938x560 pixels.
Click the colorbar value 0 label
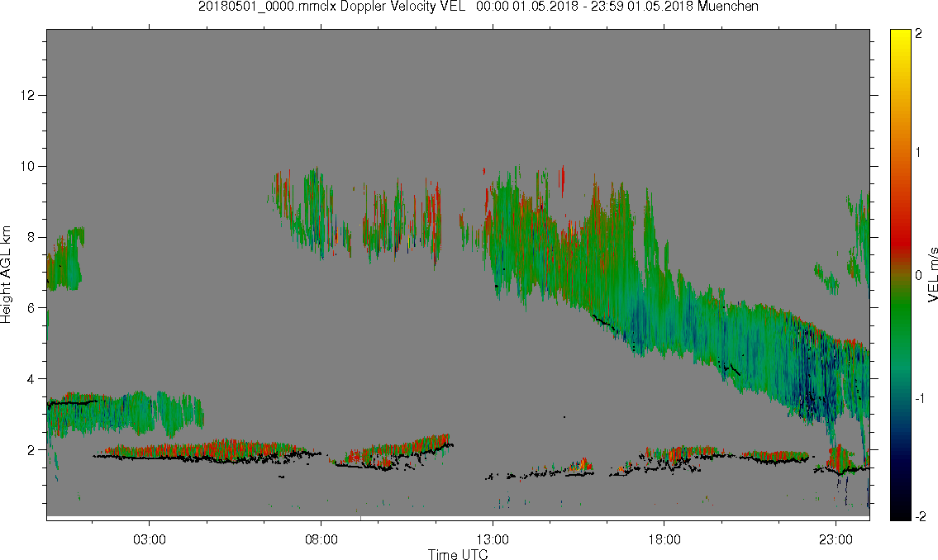(918, 275)
